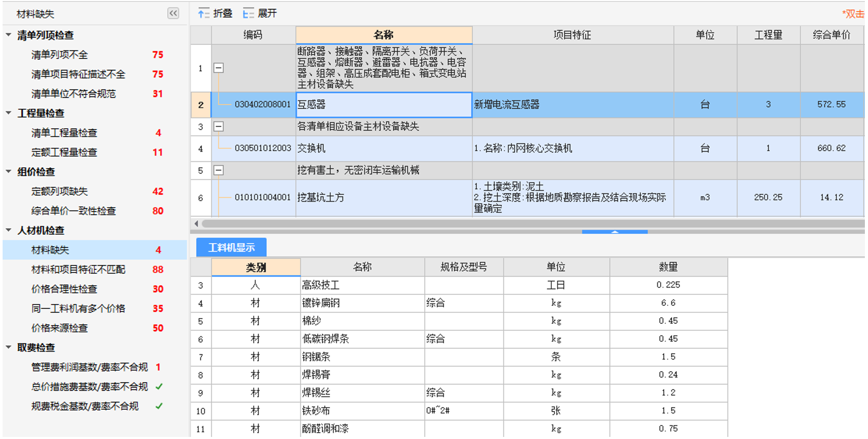The width and height of the screenshot is (868, 439).
Task: Collapse the 组价检查 tree section
Action: (8, 171)
